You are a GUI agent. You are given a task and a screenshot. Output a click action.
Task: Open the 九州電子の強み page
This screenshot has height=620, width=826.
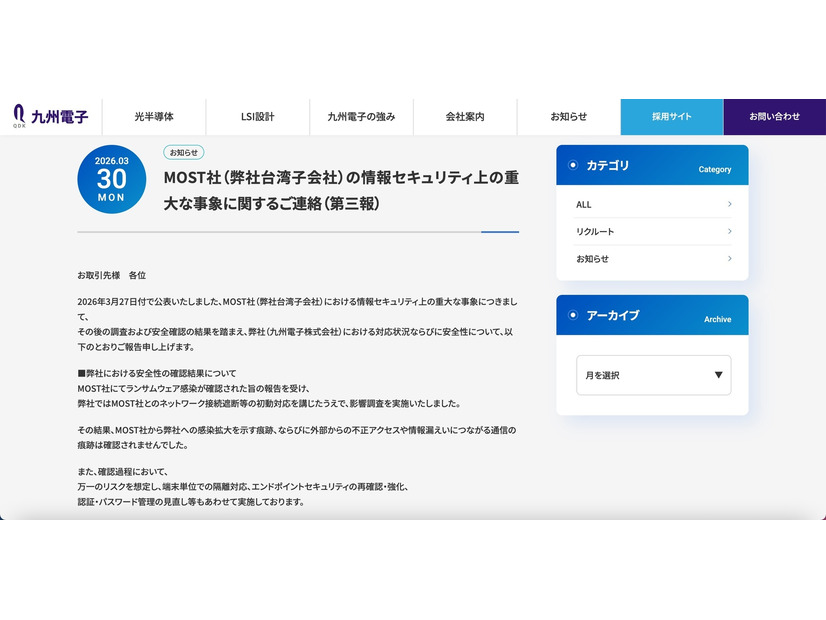pyautogui.click(x=360, y=116)
